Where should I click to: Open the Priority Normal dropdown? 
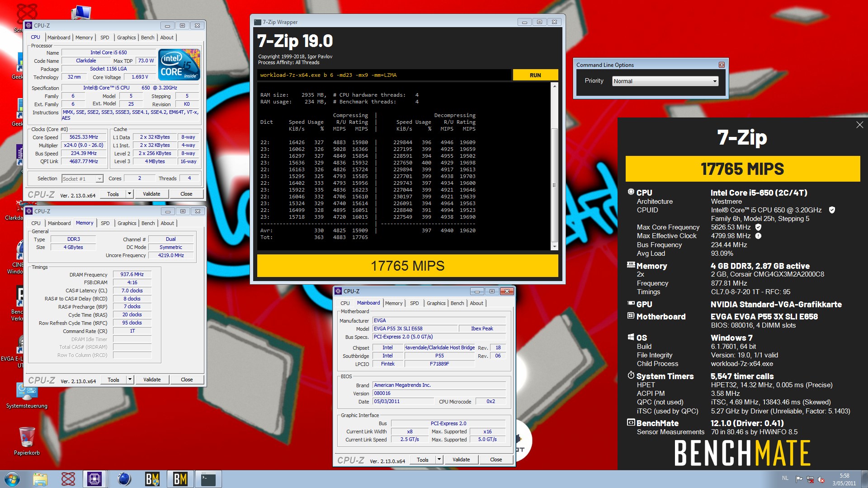tap(665, 81)
